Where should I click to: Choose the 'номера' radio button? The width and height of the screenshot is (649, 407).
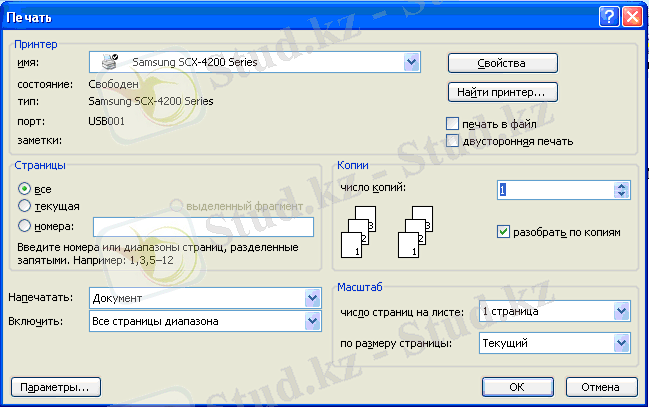pos(24,226)
